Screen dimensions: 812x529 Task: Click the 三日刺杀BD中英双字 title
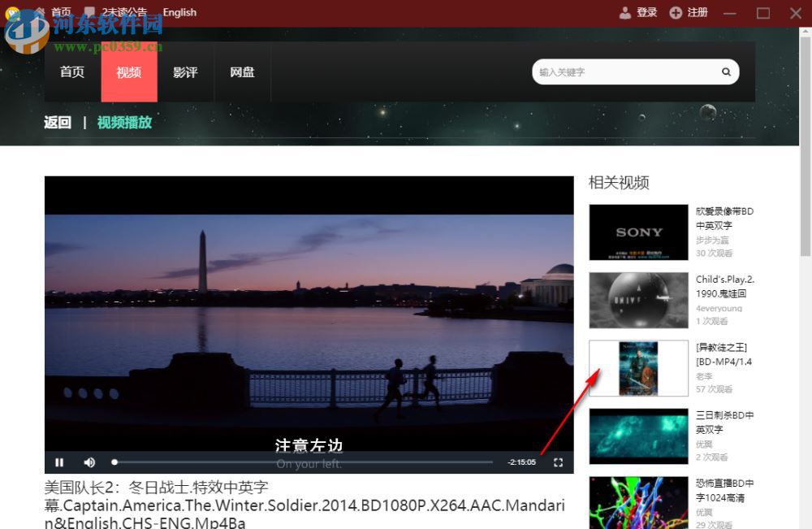[x=724, y=423]
